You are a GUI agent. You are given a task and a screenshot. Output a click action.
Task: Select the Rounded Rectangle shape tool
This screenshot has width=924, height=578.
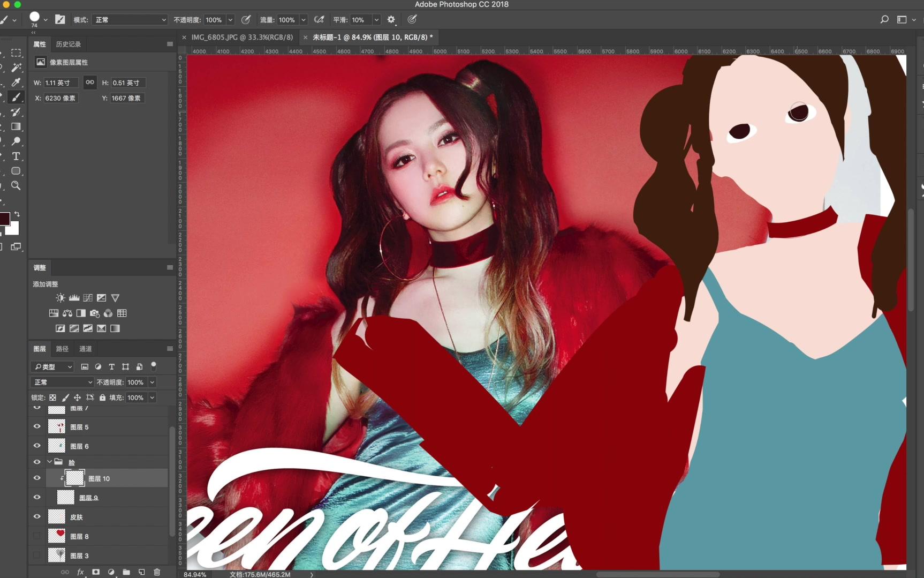[16, 171]
